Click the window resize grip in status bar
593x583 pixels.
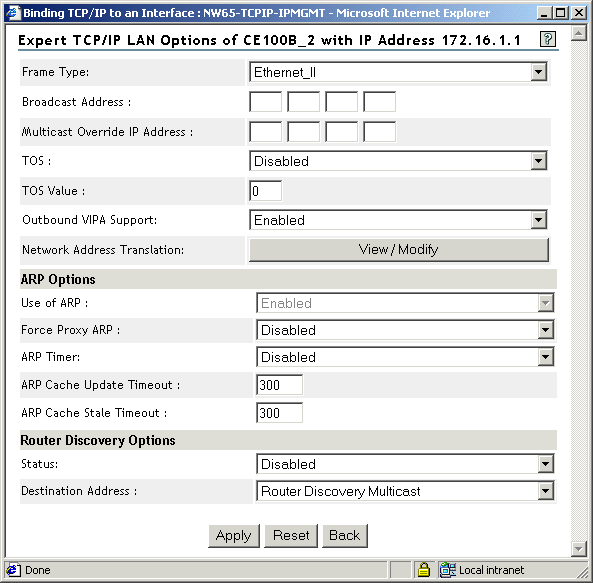click(x=582, y=572)
